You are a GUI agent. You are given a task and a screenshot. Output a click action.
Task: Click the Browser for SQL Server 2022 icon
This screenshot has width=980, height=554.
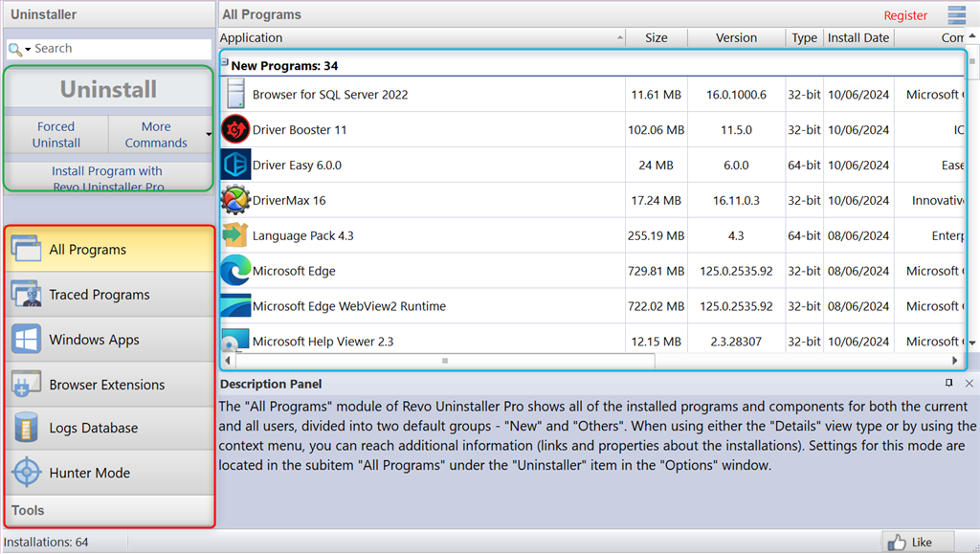(x=235, y=94)
